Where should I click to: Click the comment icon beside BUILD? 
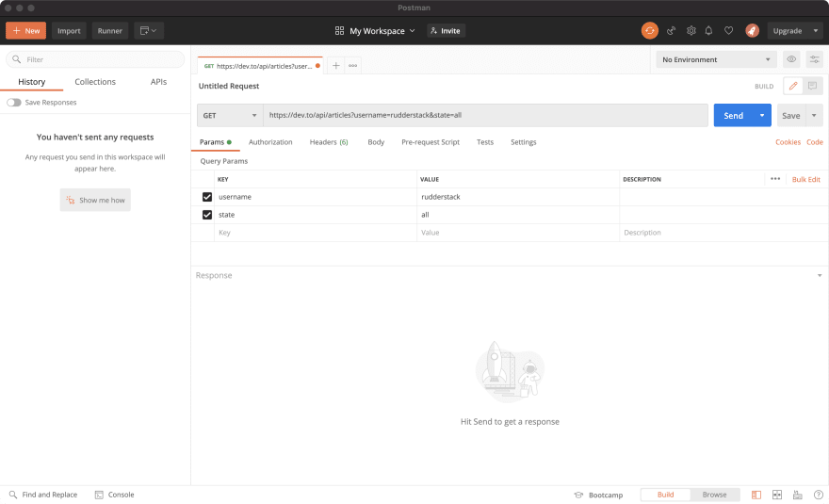(x=811, y=86)
